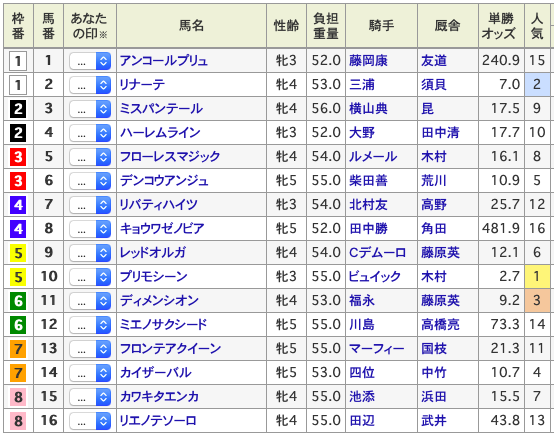This screenshot has height=436, width=554.
Task: Open horse page for キョウワゼノビア
Action: click(x=162, y=229)
